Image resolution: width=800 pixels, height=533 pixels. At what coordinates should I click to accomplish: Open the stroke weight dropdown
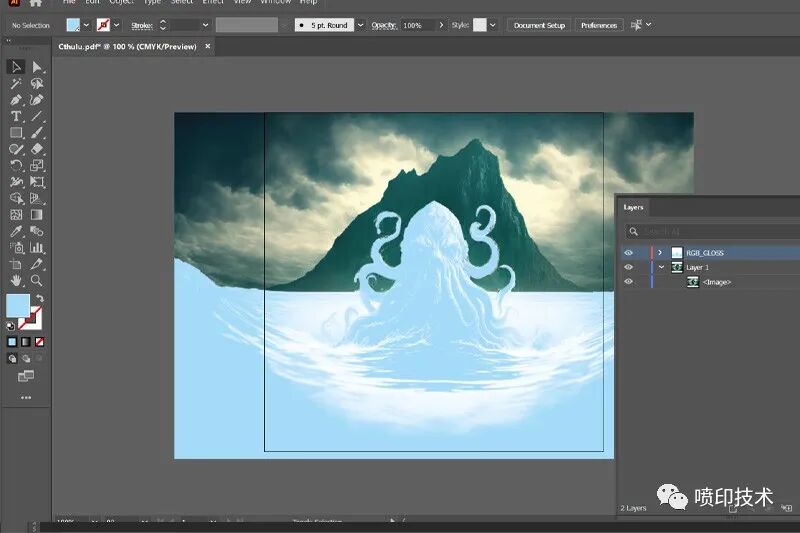pos(205,24)
